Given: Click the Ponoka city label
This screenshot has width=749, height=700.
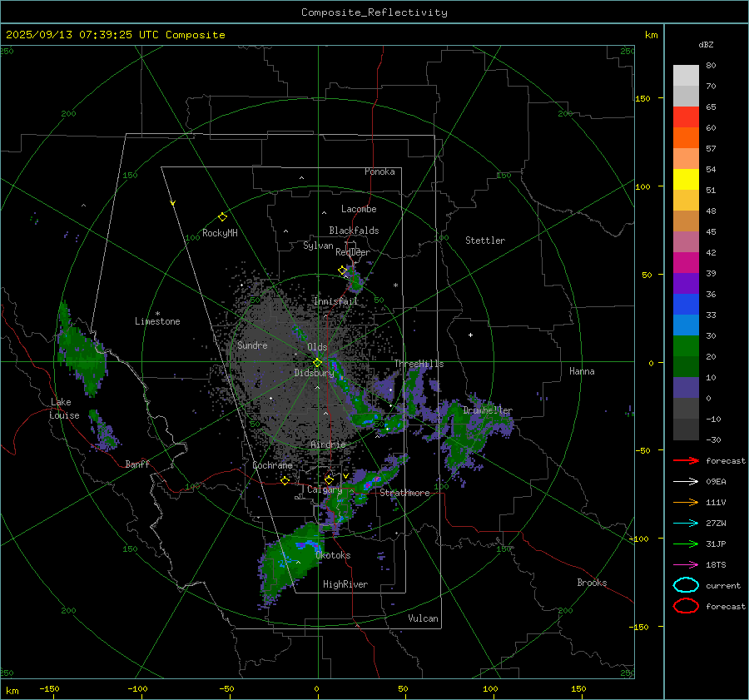Looking at the screenshot, I should pyautogui.click(x=379, y=171).
